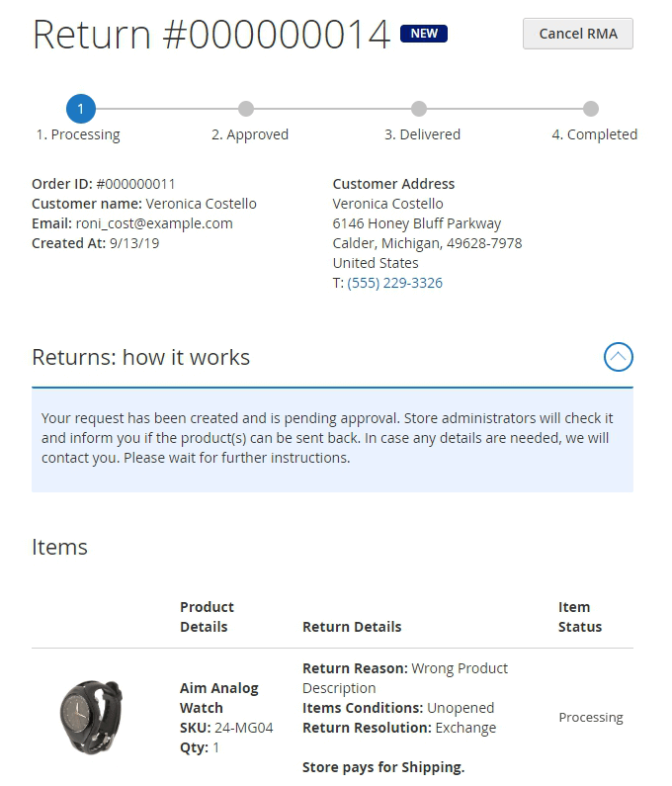The width and height of the screenshot is (672, 786).
Task: Click the NEW status badge
Action: pyautogui.click(x=424, y=34)
